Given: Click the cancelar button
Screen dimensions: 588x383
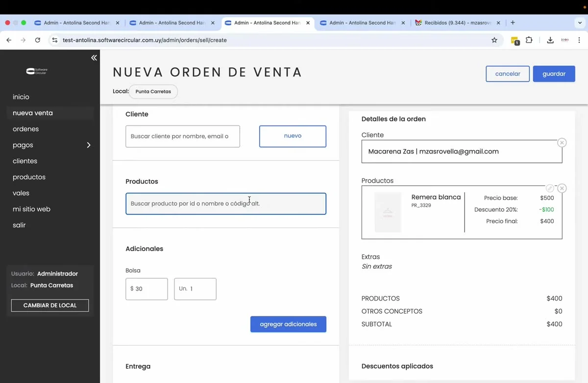Looking at the screenshot, I should coord(508,74).
